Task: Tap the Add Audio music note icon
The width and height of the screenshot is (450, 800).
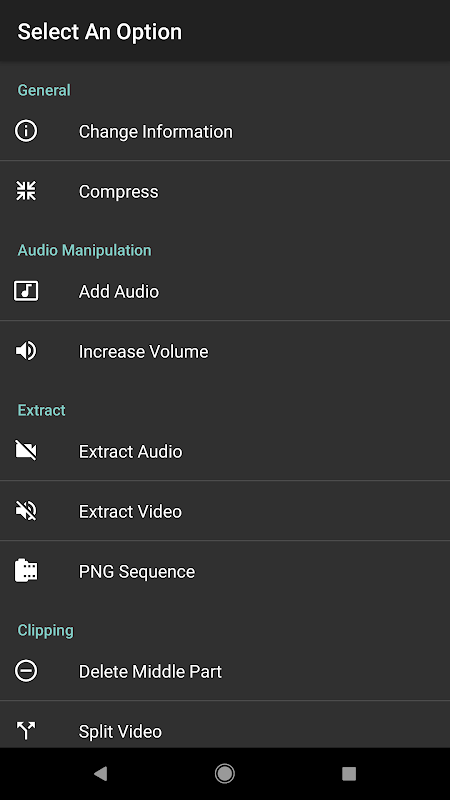Action: (x=26, y=291)
